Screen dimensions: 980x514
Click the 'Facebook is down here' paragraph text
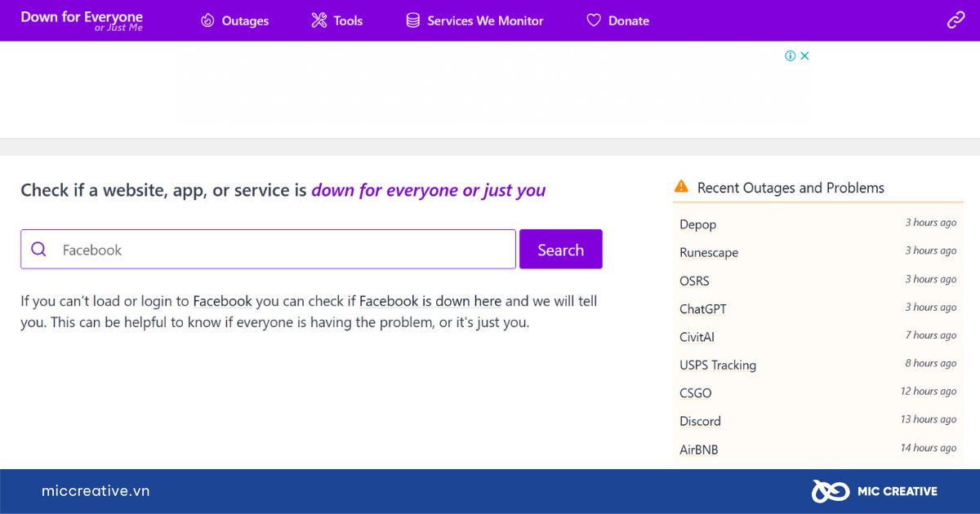(x=430, y=301)
